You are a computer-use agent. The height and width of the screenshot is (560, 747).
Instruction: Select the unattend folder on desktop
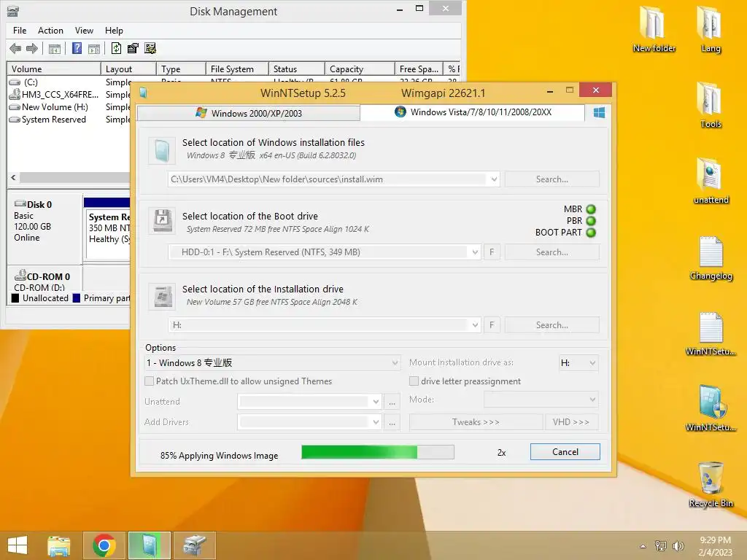tap(711, 181)
